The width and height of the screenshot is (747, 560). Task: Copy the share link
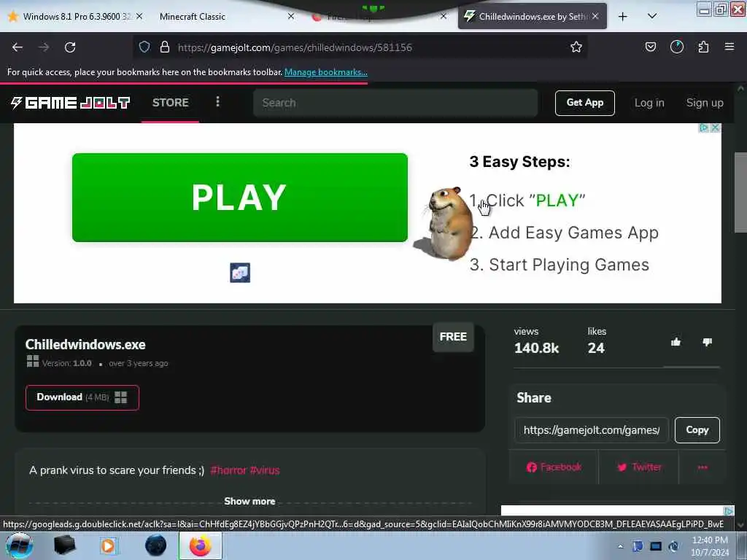coord(697,430)
